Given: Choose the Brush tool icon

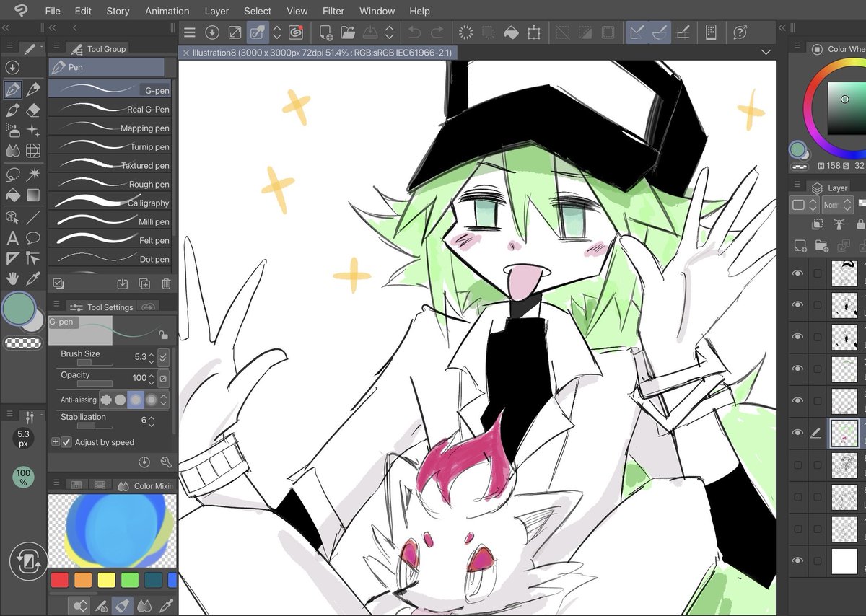Looking at the screenshot, I should point(12,110).
